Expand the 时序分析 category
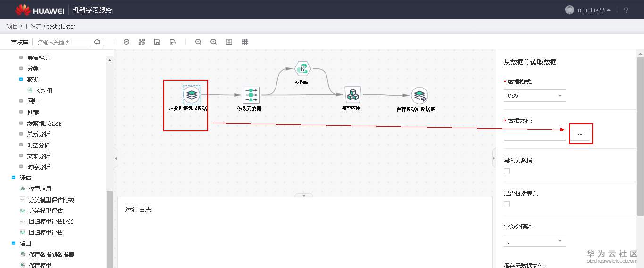Screen dimensions: 644x268 tap(21, 167)
